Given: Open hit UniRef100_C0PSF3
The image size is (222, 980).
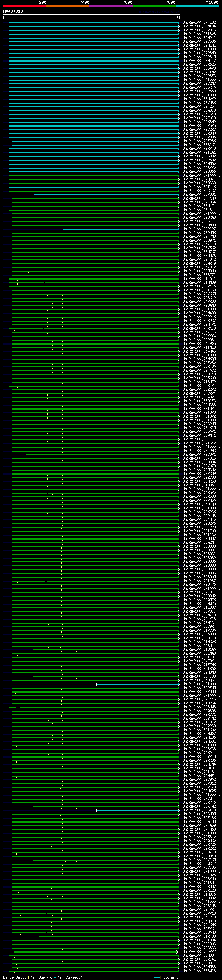Looking at the screenshot, I should point(199,76).
